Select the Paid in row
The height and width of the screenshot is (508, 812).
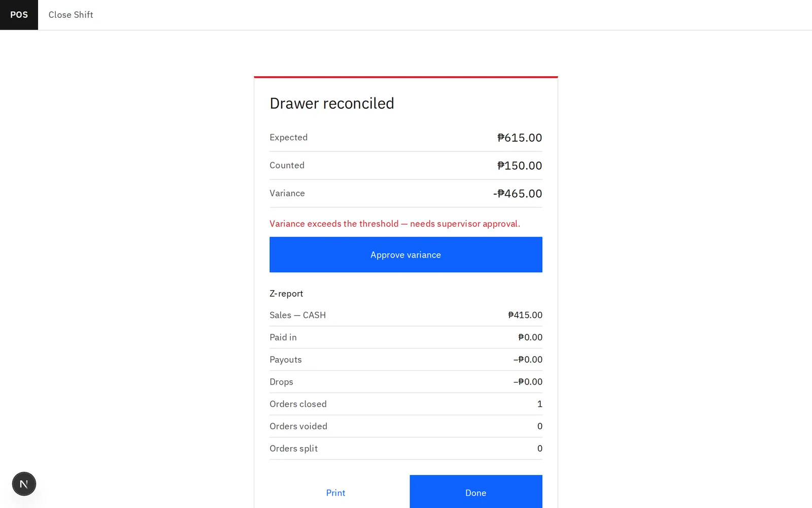[405, 337]
